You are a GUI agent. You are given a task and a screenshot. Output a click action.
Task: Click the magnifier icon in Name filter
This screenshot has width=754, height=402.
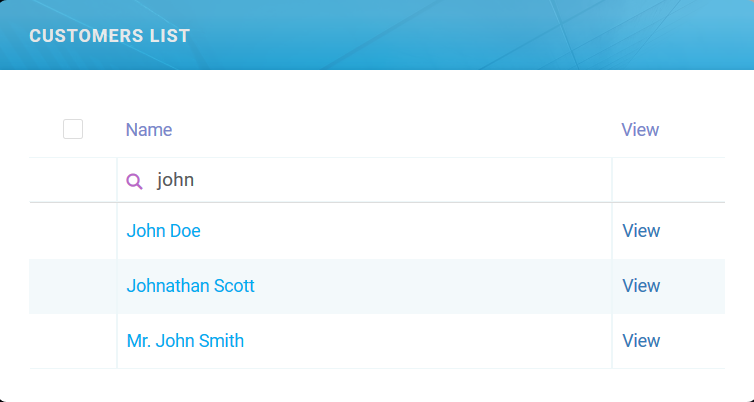(134, 181)
